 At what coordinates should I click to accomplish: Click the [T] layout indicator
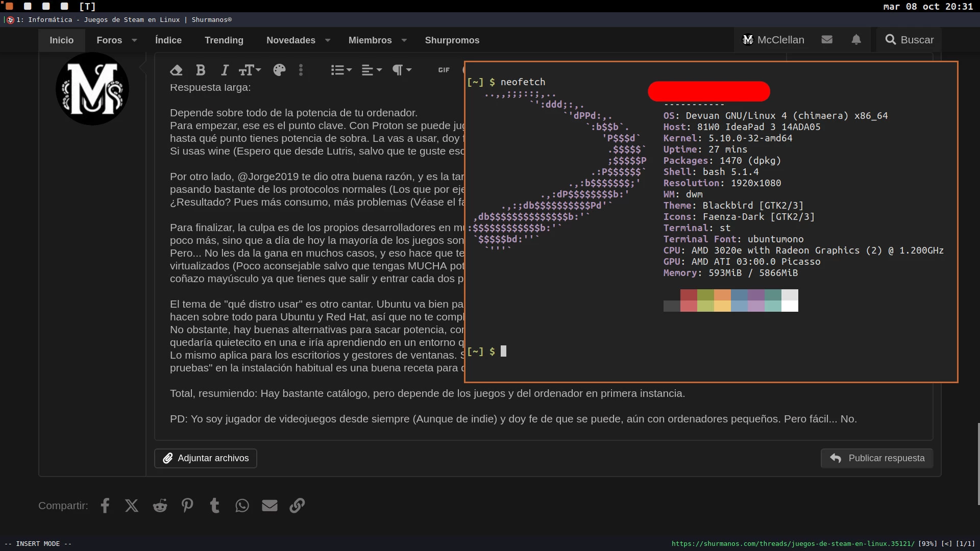pos(87,6)
